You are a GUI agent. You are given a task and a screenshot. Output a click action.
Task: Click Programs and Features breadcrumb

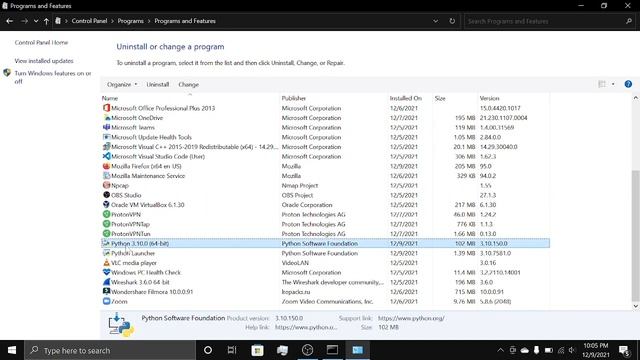185,21
